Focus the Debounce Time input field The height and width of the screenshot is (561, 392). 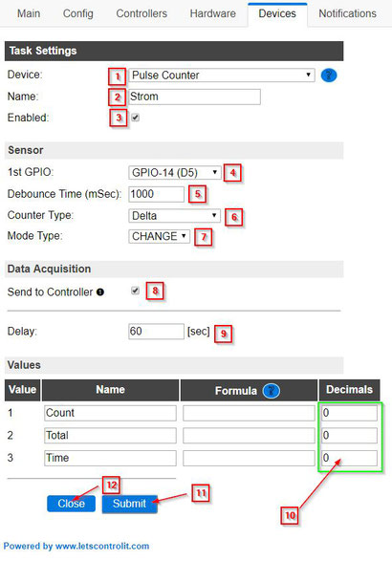coord(157,194)
